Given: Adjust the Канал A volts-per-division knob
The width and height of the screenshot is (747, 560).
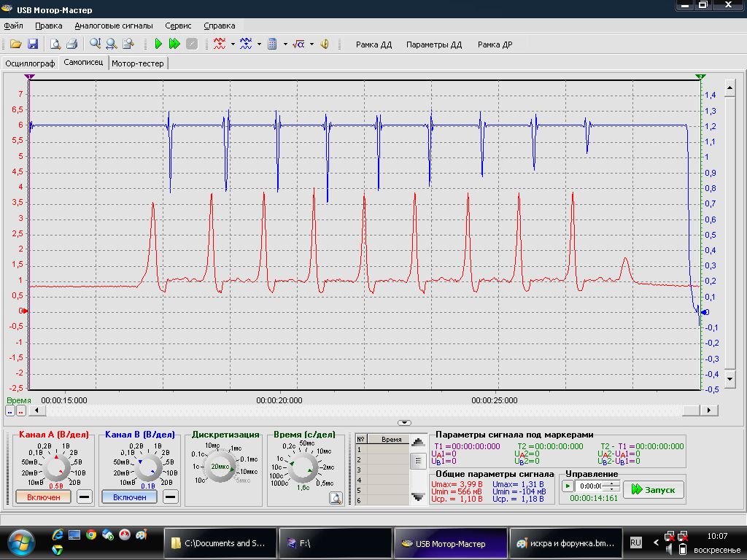Looking at the screenshot, I should click(x=57, y=468).
